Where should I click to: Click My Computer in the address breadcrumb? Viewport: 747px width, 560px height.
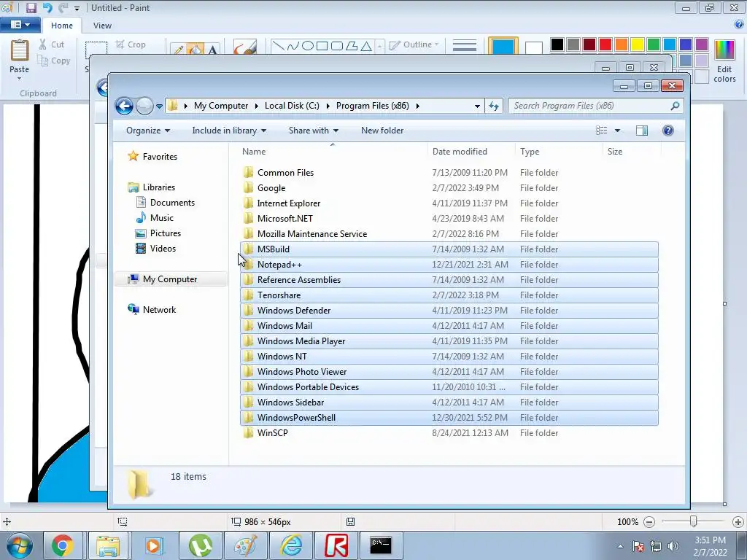(x=221, y=106)
